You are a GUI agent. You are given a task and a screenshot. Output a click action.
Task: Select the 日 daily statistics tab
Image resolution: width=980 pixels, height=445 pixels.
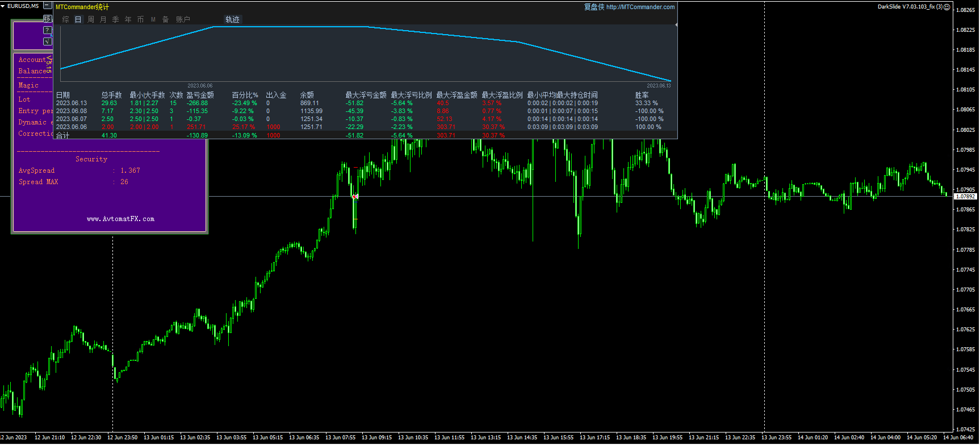coord(78,19)
